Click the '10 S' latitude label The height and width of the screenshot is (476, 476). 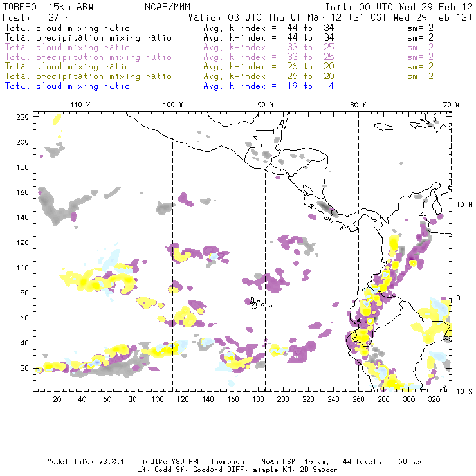464,392
